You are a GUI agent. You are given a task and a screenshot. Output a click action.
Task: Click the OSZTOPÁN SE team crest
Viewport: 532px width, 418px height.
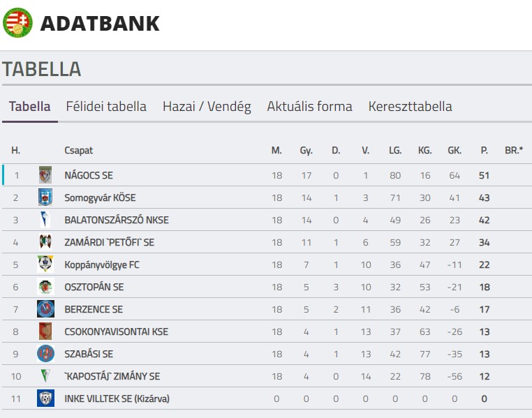(45, 287)
